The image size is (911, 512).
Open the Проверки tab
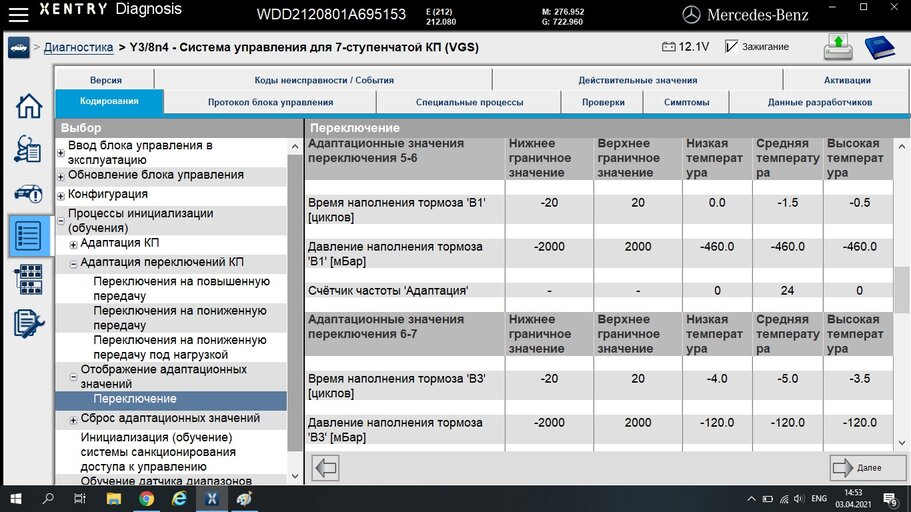(602, 102)
